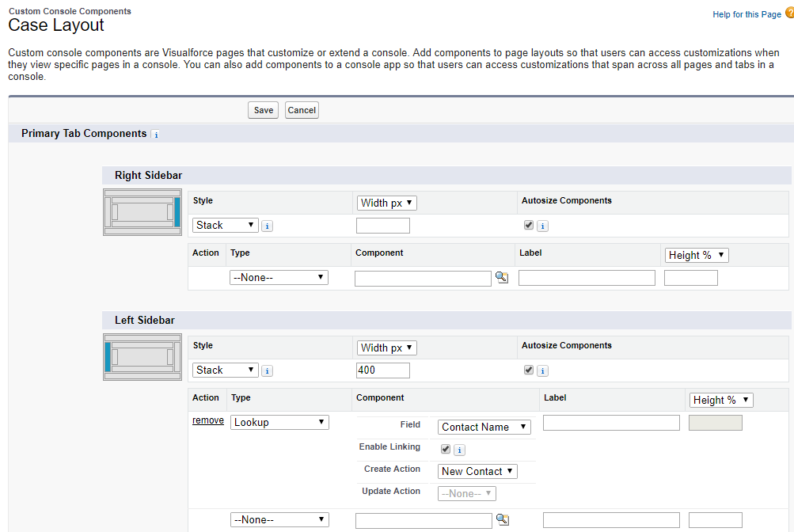Open component lookup magnifier in Right Sidebar

pyautogui.click(x=501, y=278)
